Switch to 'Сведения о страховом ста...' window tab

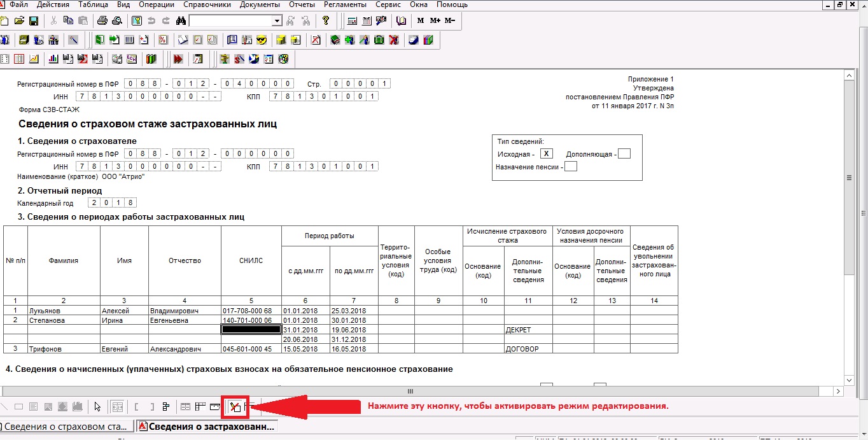67,426
